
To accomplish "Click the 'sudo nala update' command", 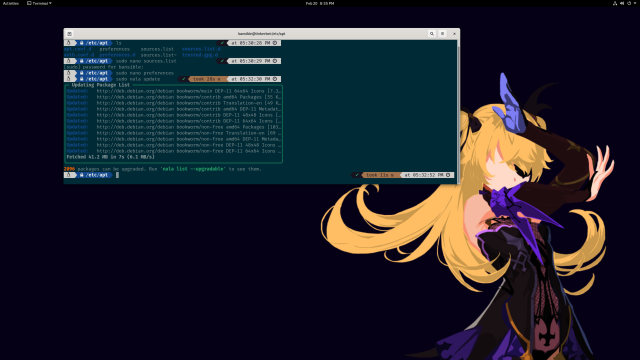I will (138, 79).
